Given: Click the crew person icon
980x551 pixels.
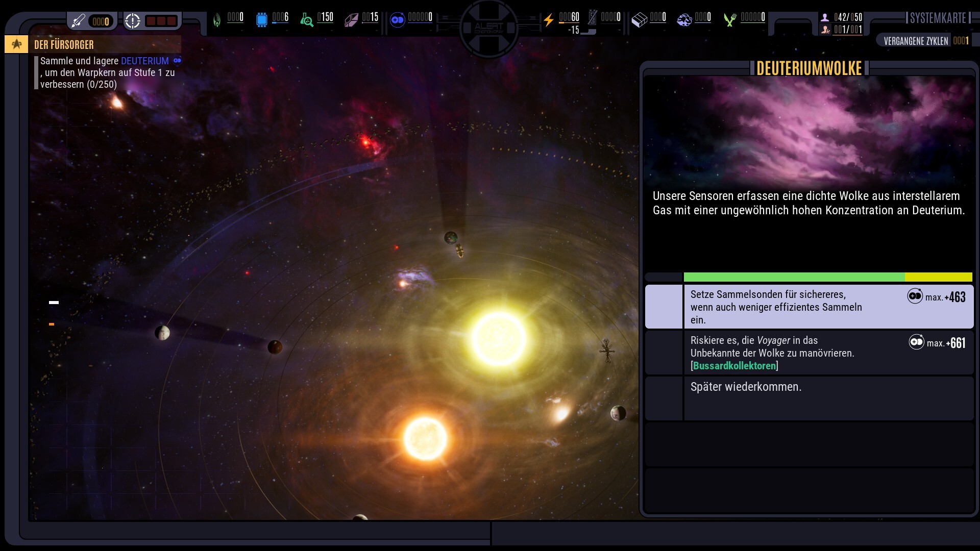Looking at the screenshot, I should click(825, 17).
